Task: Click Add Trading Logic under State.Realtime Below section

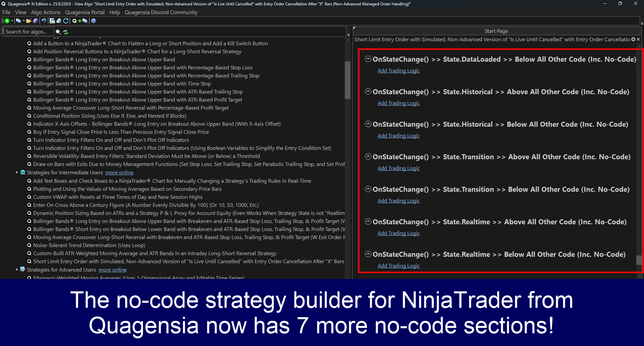Action: coord(398,266)
